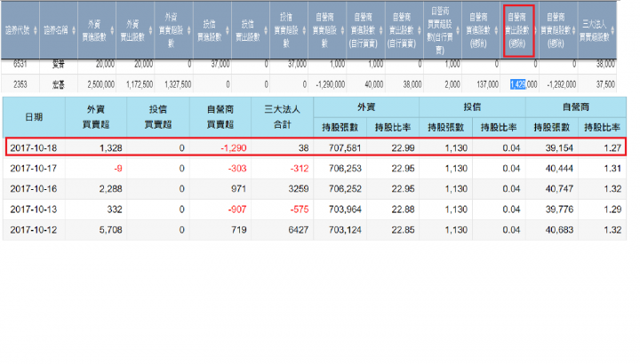The height and width of the screenshot is (364, 640).
Task: Click the -1,292,000 hedge net value
Action: click(x=562, y=84)
